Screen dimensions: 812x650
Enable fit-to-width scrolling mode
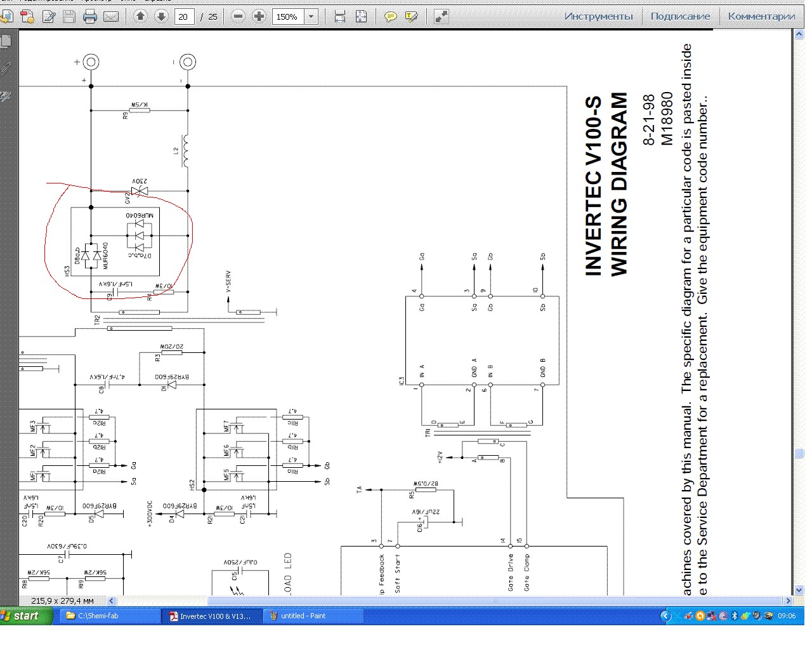[340, 17]
